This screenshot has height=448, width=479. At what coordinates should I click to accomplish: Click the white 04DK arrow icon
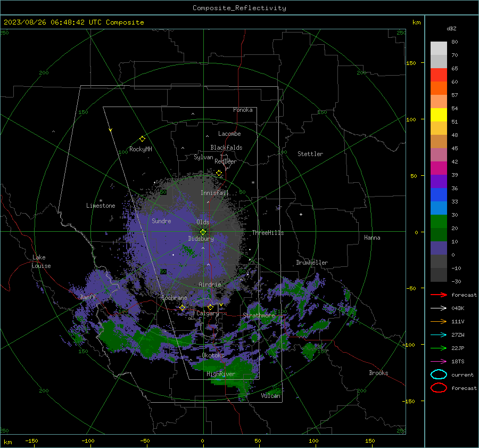tap(439, 308)
